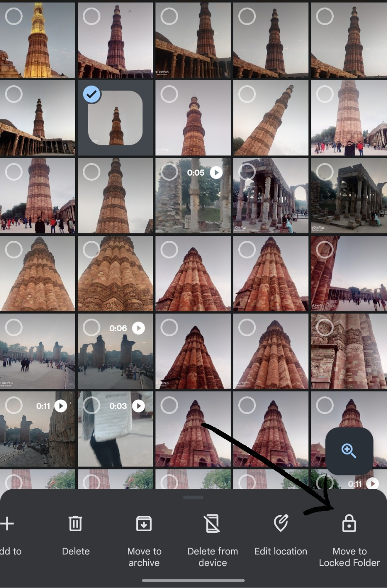Tap the Move to Locked Folder padlock

(x=349, y=524)
